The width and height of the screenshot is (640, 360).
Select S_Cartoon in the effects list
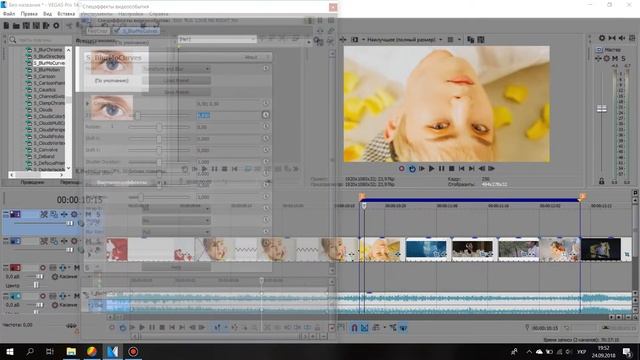[44, 76]
